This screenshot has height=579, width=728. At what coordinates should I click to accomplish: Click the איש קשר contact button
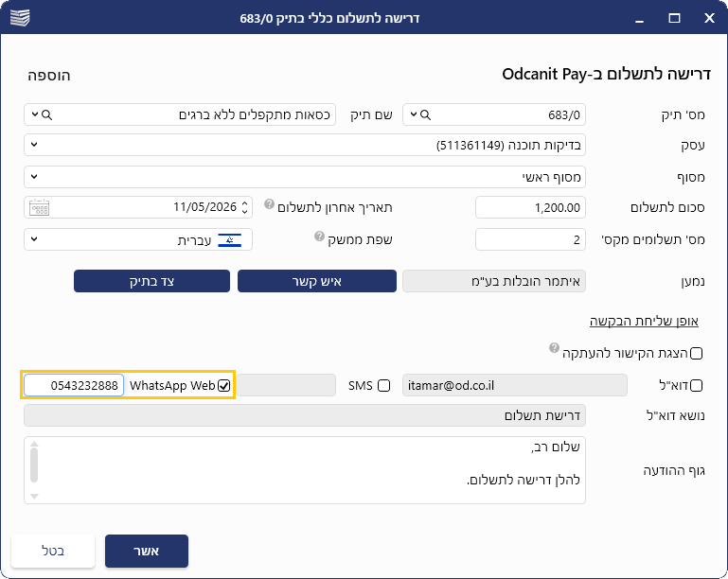pos(317,281)
